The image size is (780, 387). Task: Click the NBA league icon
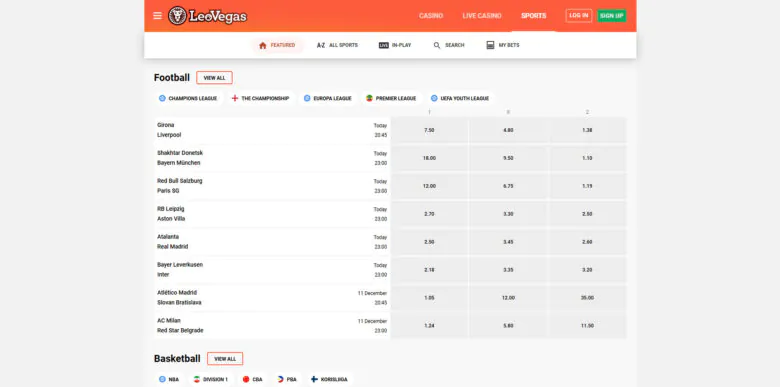pos(162,379)
